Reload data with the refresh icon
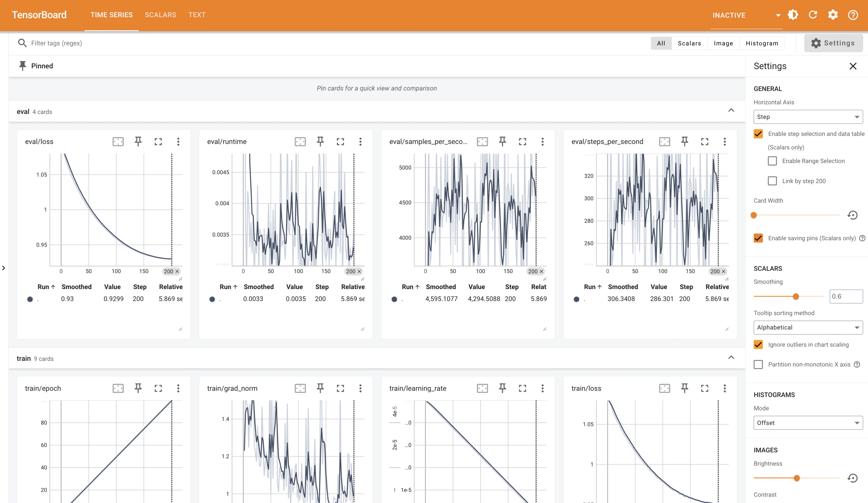Viewport: 868px width, 503px height. tap(813, 15)
